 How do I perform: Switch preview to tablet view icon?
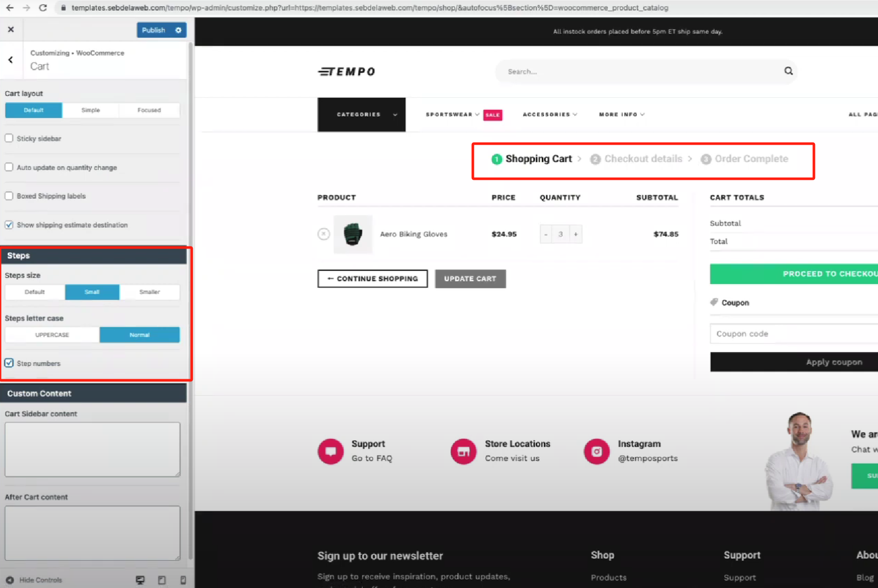click(162, 580)
